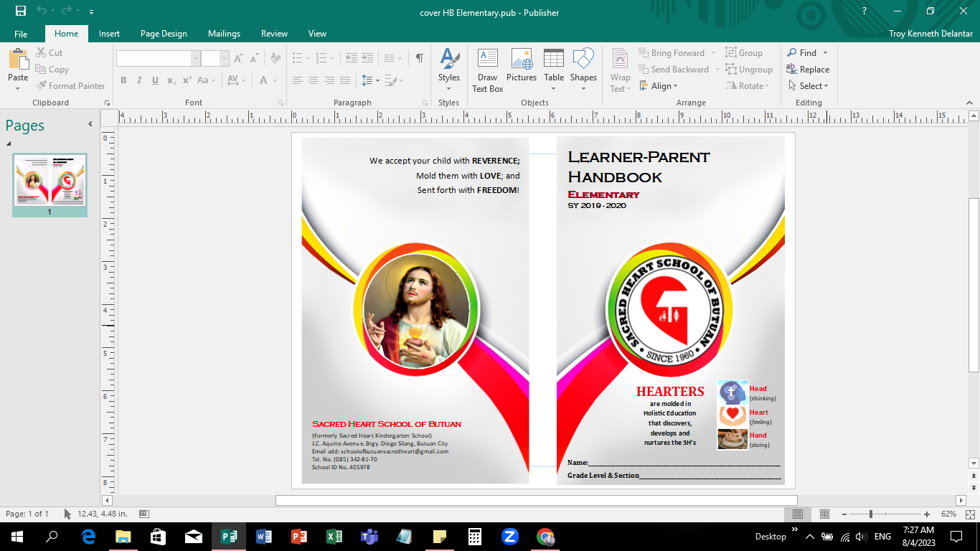Toggle Underline formatting
This screenshot has width=980, height=551.
(x=155, y=80)
